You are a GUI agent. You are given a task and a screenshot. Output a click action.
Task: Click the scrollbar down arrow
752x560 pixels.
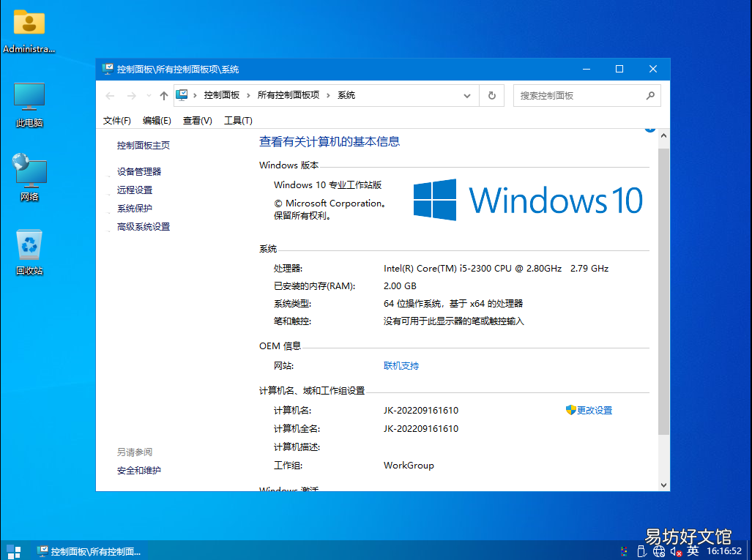pyautogui.click(x=663, y=485)
